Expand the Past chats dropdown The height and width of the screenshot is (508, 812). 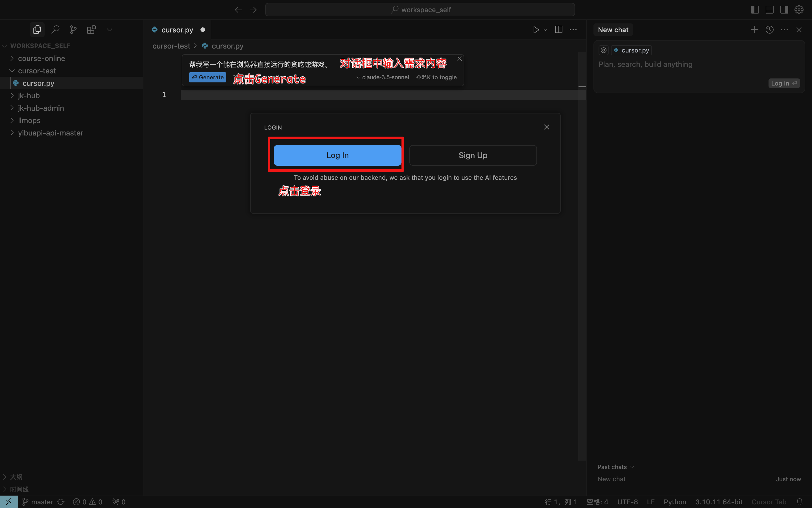click(x=615, y=467)
